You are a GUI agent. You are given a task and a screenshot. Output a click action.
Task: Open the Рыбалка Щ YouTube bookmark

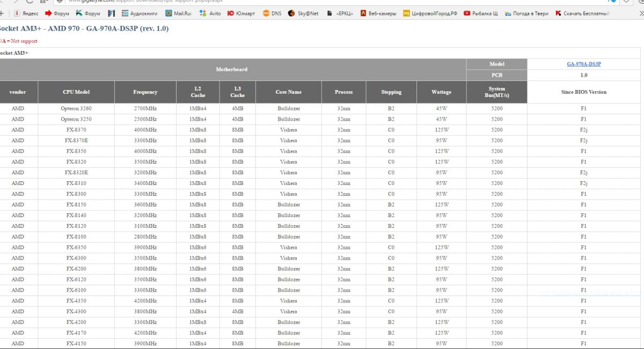point(480,13)
